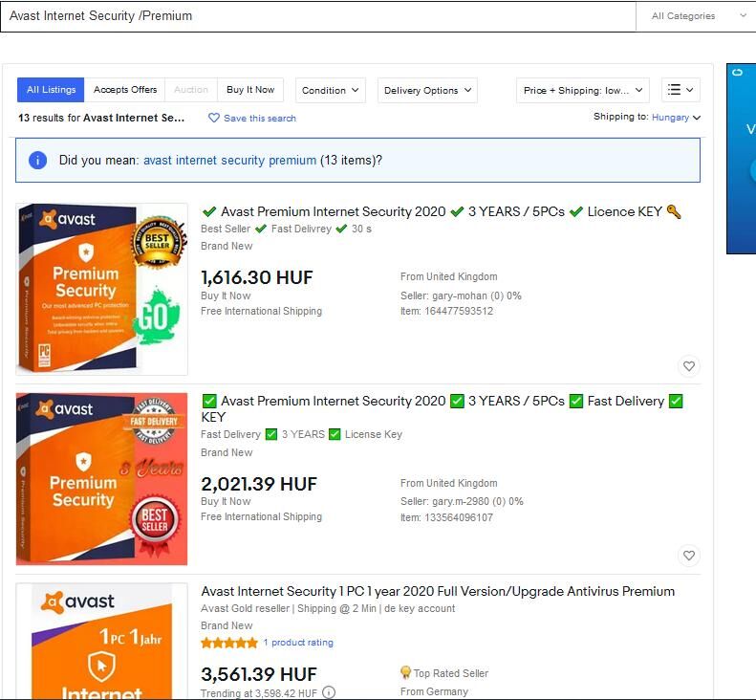Follow the avast internet security premium suggestion link
Image resolution: width=756 pixels, height=700 pixels.
(230, 160)
